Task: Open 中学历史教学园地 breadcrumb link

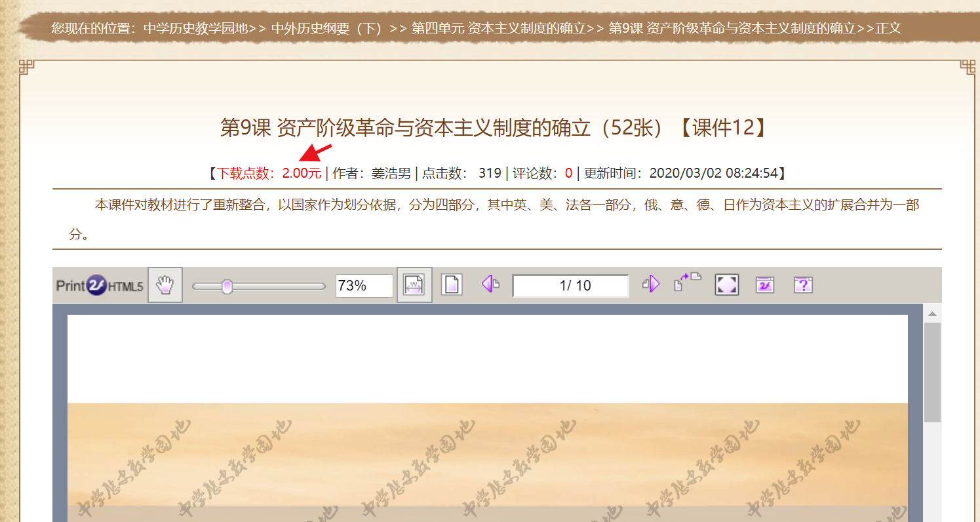Action: tap(195, 28)
